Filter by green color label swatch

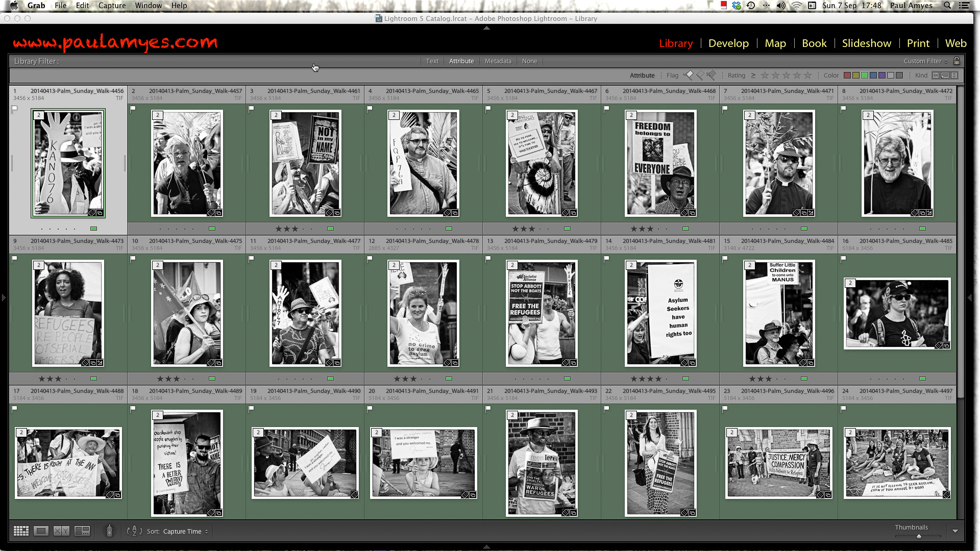point(865,76)
